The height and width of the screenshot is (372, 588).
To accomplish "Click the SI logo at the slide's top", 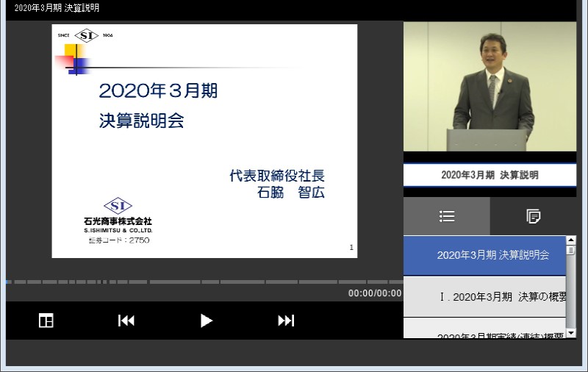I will pos(86,35).
